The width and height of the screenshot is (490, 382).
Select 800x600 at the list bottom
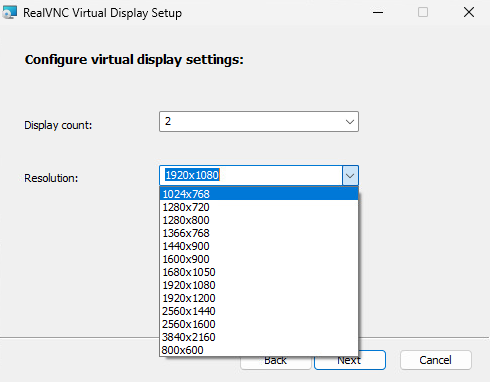259,350
